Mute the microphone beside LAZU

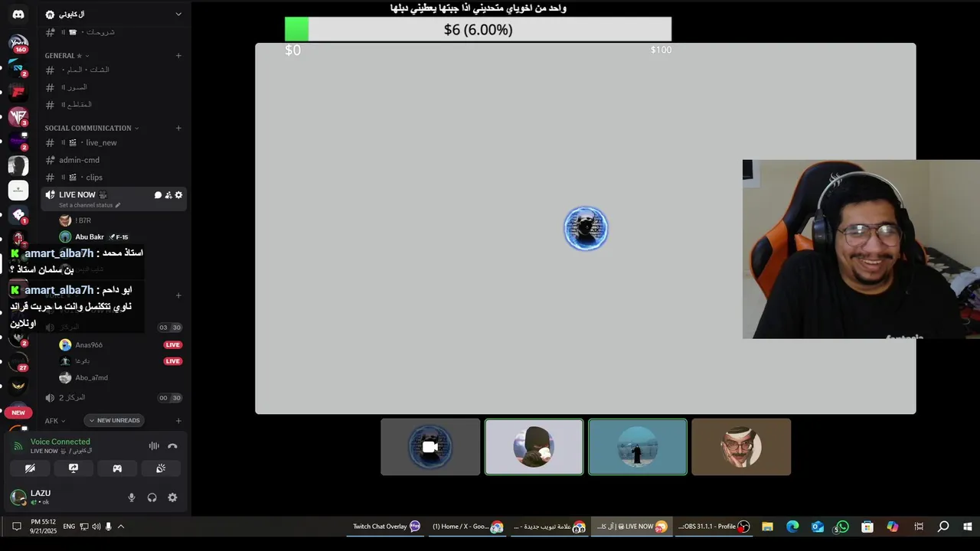(x=131, y=497)
